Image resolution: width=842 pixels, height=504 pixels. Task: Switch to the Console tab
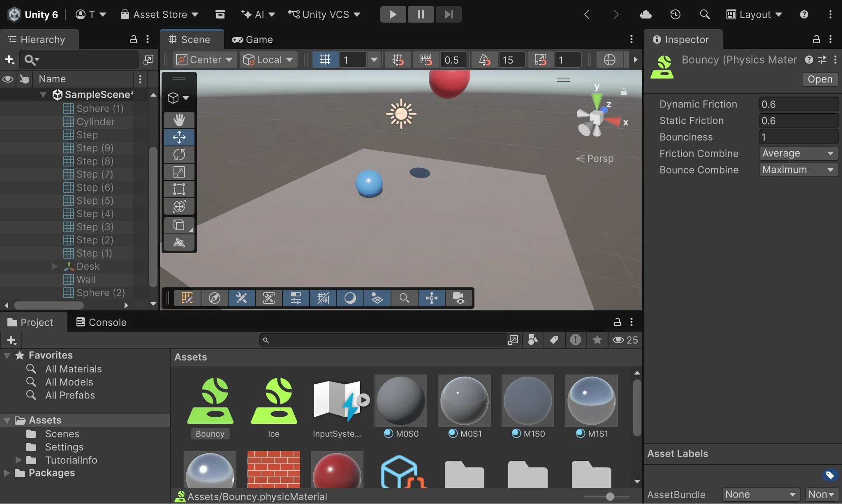pyautogui.click(x=101, y=322)
